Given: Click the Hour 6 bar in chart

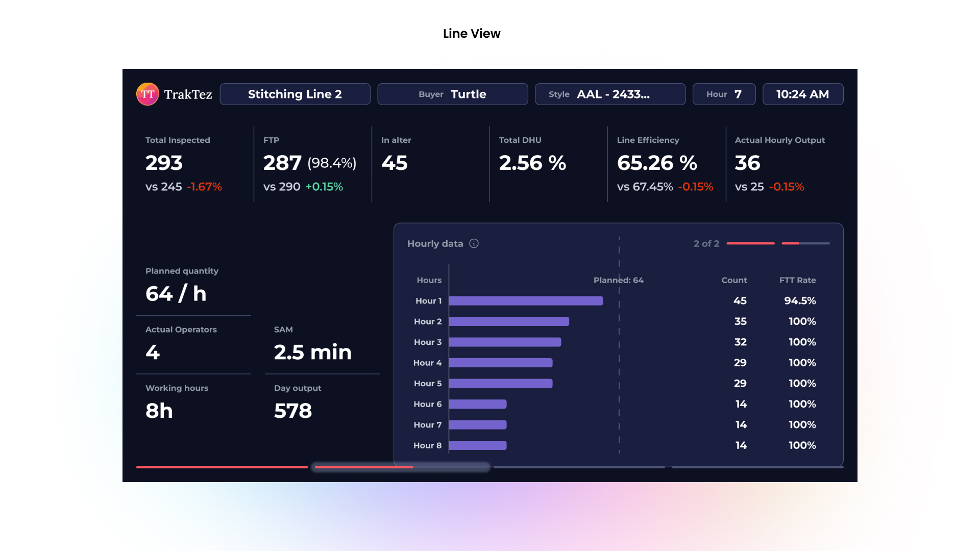Looking at the screenshot, I should (x=478, y=404).
